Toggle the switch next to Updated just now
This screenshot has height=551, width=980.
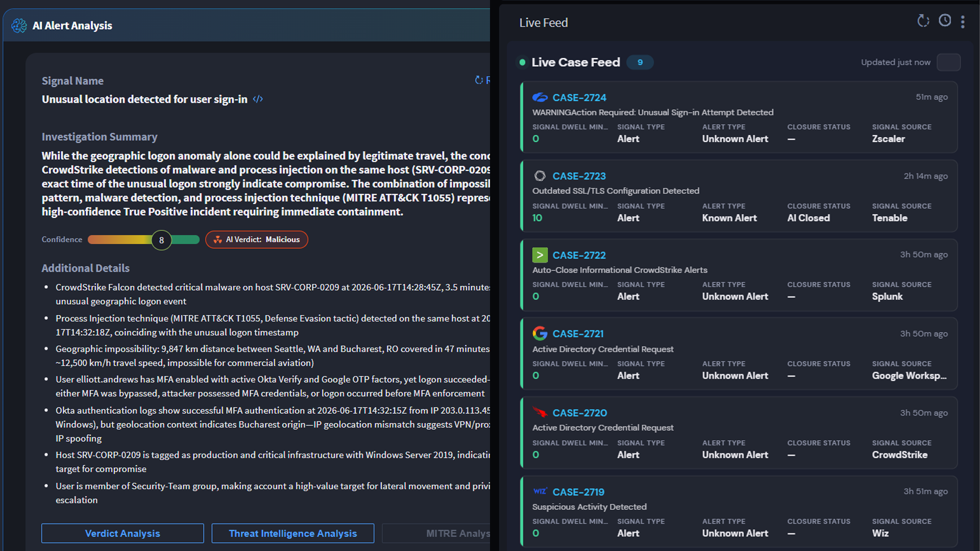948,62
